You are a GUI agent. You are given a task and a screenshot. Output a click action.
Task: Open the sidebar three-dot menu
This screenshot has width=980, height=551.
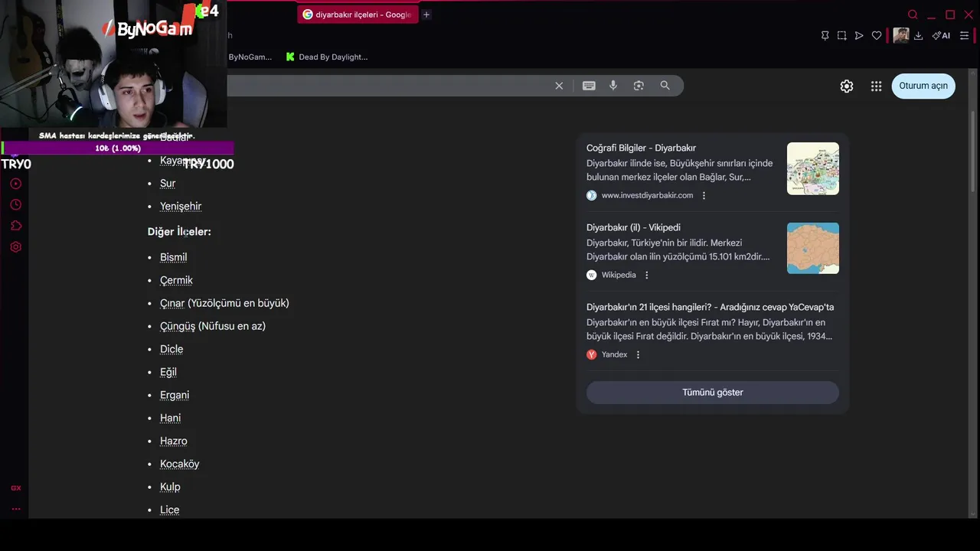click(16, 509)
